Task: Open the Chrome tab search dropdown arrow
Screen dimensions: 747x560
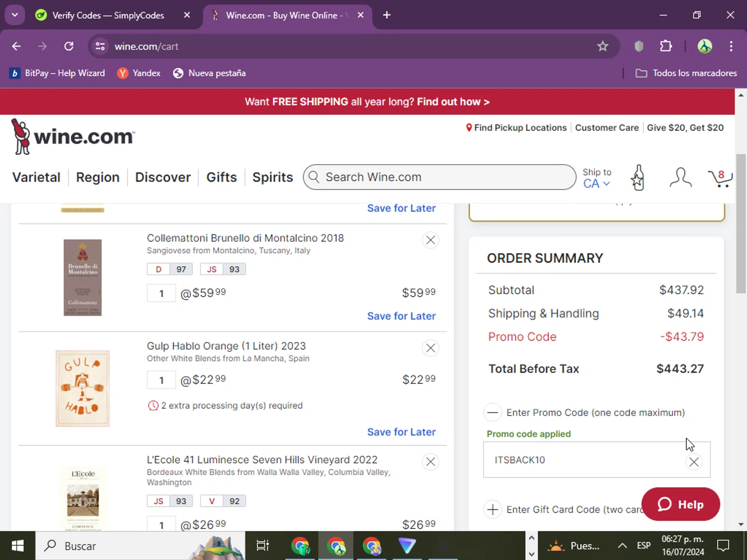Action: pos(15,15)
